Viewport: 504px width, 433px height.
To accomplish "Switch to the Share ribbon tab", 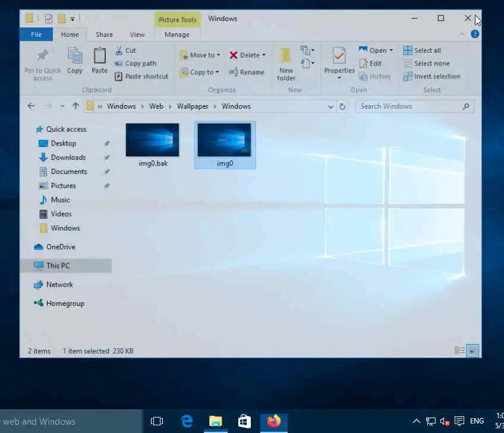I will 104,34.
